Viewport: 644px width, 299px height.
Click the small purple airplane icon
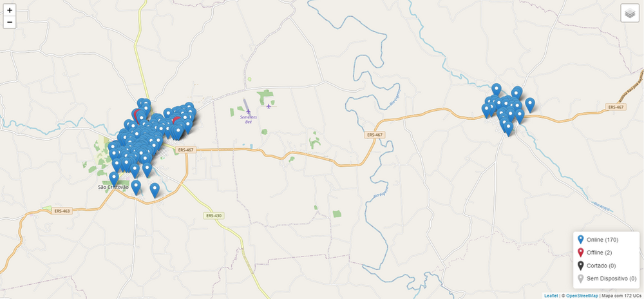tap(269, 106)
